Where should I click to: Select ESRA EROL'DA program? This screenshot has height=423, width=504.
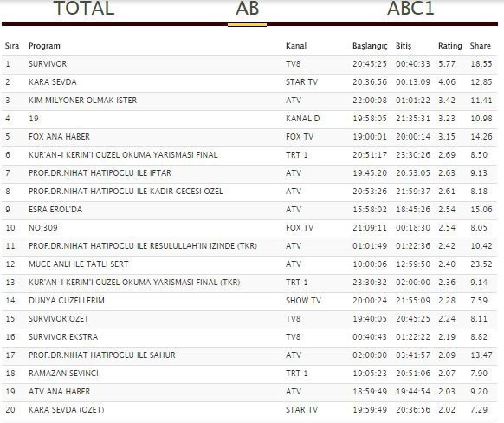(x=55, y=210)
